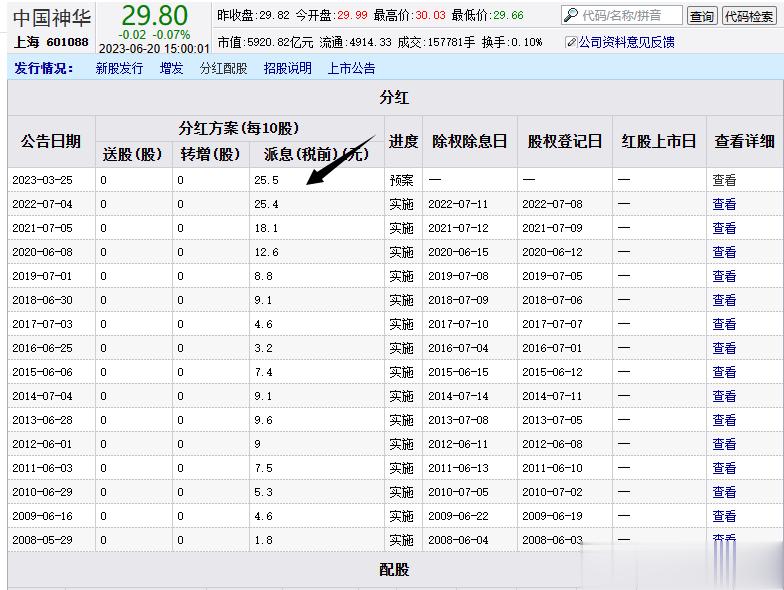Click the magnifier icon in search box
Viewport: 784px width, 590px height.
570,15
